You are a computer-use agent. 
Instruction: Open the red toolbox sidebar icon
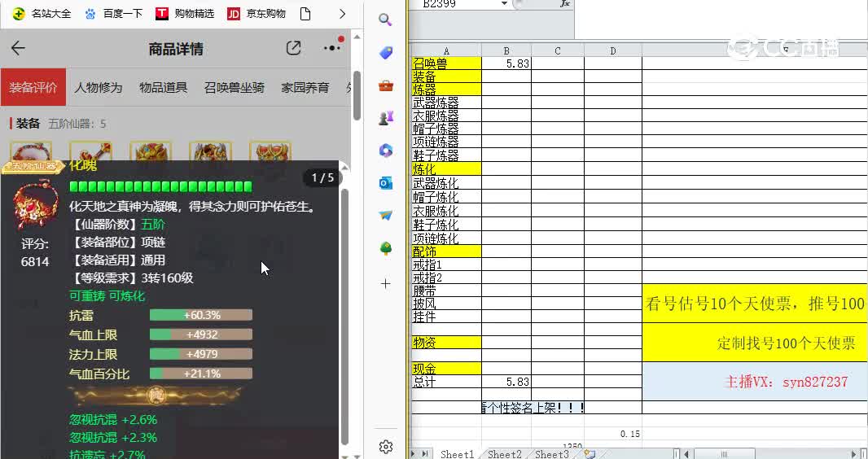pos(386,85)
